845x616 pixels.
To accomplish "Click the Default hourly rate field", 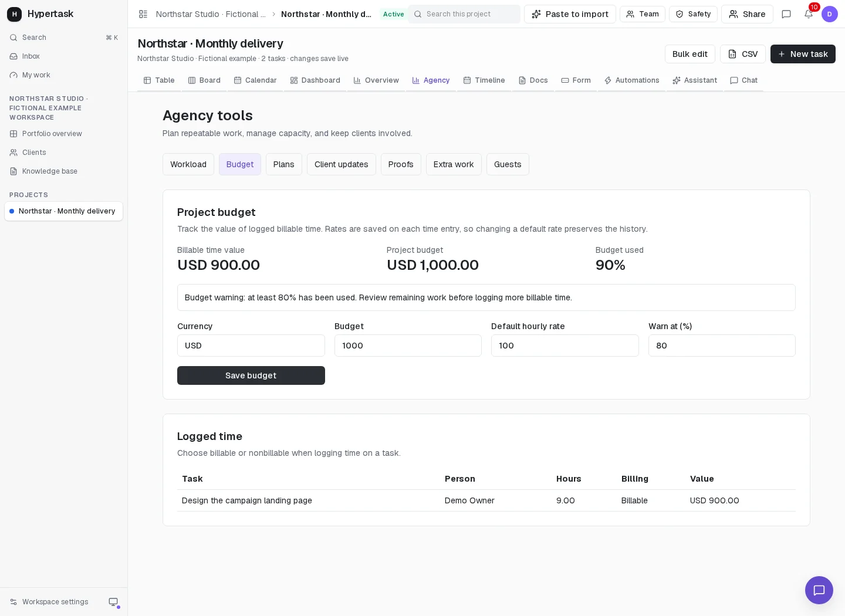I will point(565,346).
